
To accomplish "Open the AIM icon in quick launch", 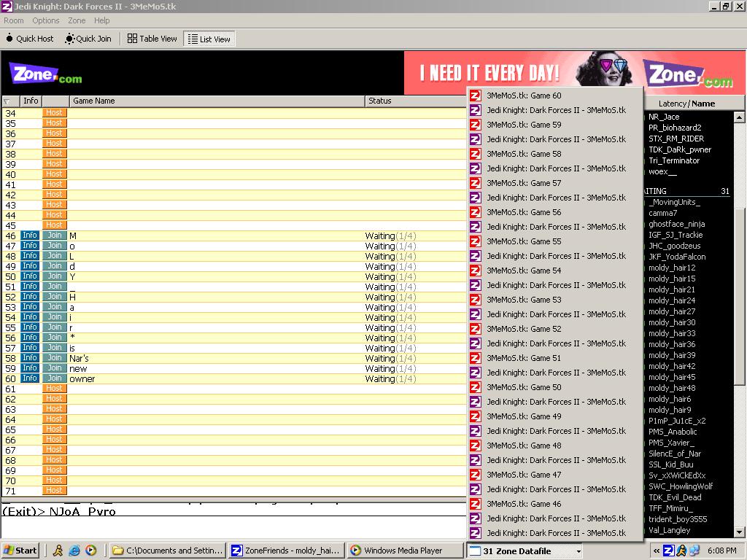I will click(x=58, y=551).
